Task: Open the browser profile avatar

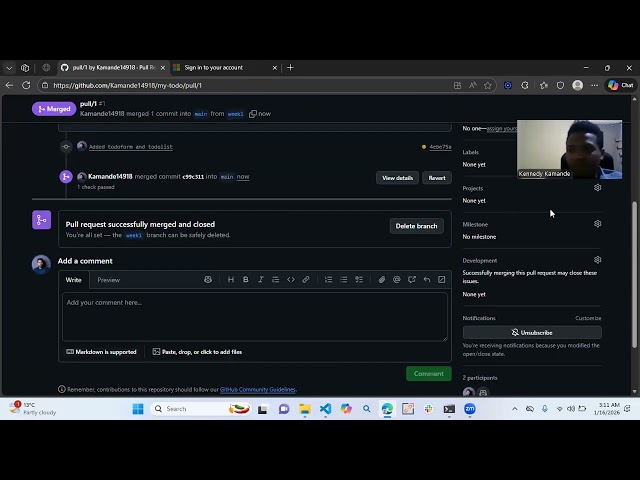Action: tap(578, 85)
